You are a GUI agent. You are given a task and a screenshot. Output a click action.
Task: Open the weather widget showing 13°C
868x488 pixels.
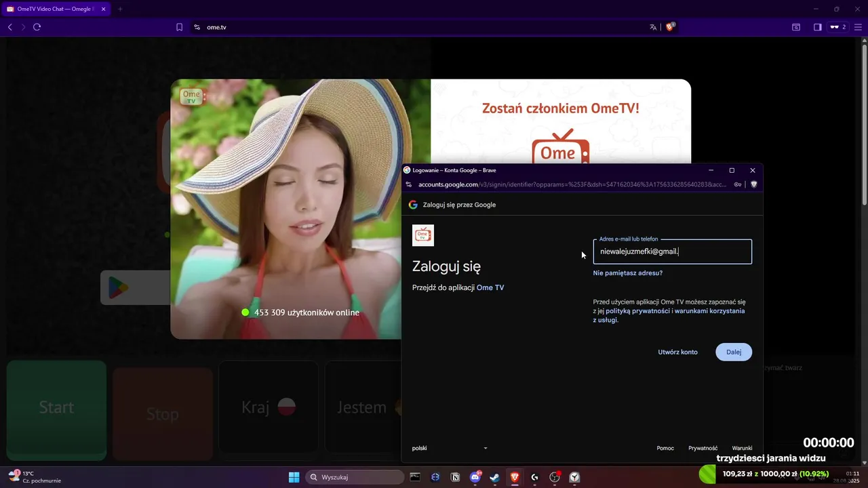coord(34,476)
